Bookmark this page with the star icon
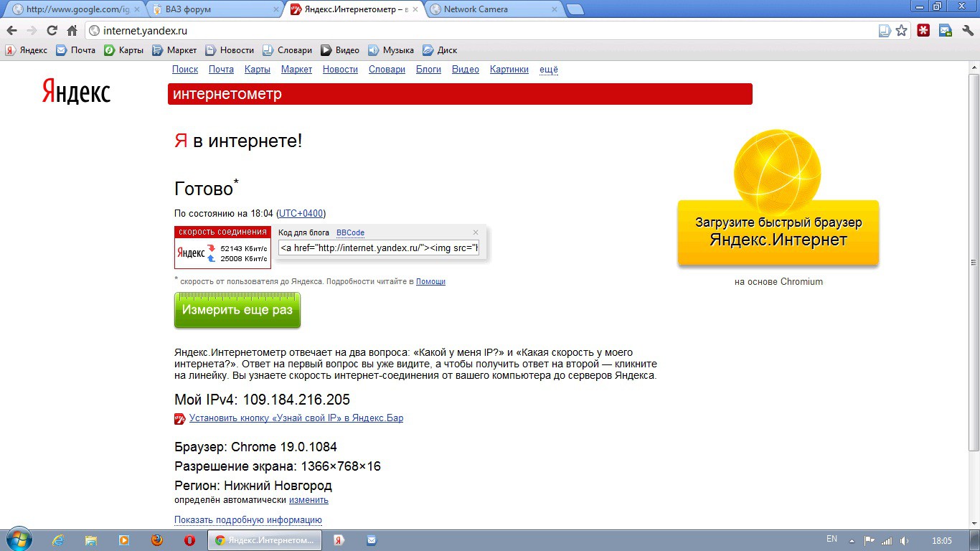This screenshot has height=551, width=980. click(902, 31)
